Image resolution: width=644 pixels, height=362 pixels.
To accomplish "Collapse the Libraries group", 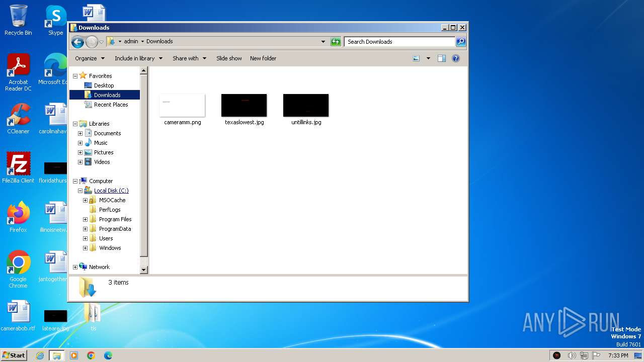I will (x=75, y=124).
